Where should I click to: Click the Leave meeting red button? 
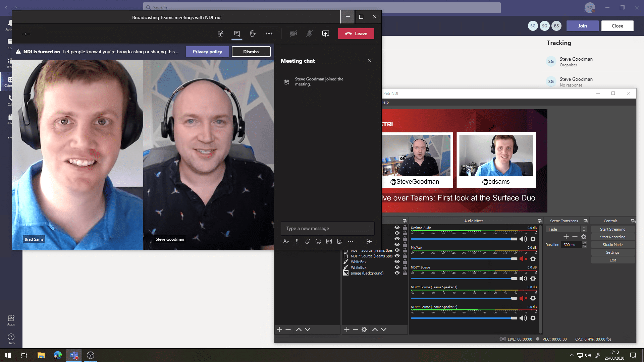pyautogui.click(x=356, y=33)
